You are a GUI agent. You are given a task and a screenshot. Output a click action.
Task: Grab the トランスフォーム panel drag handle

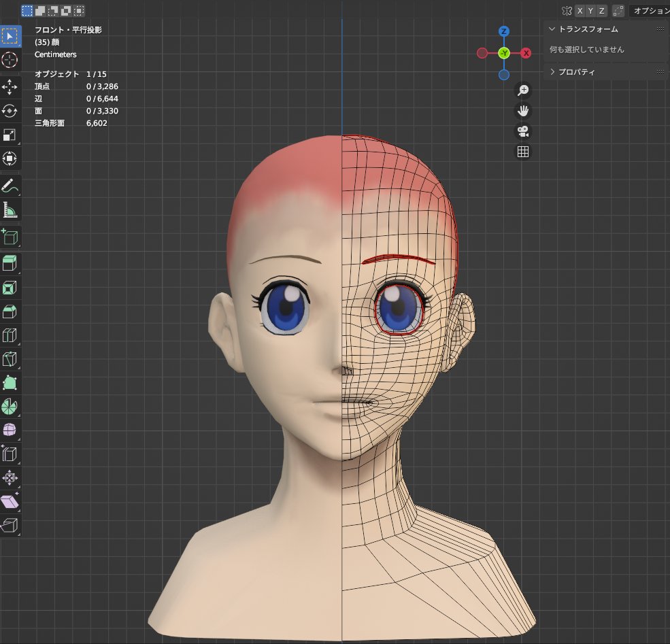click(660, 29)
